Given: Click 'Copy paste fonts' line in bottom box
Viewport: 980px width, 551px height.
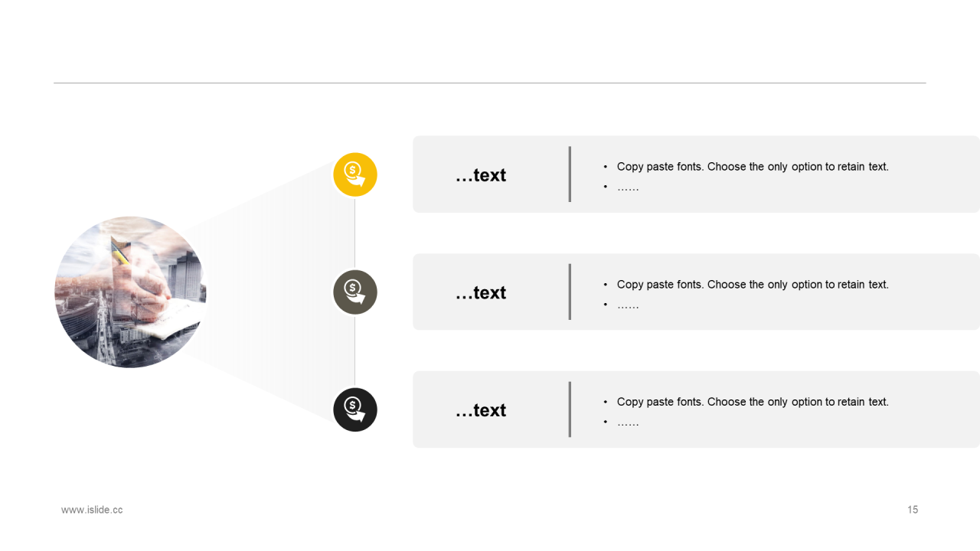Looking at the screenshot, I should click(753, 402).
